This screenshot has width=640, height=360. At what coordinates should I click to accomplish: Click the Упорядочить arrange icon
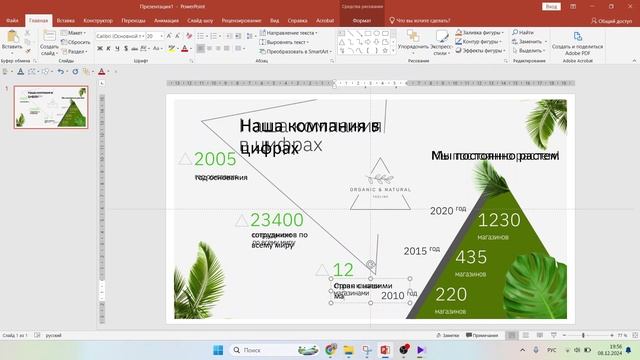tap(413, 36)
